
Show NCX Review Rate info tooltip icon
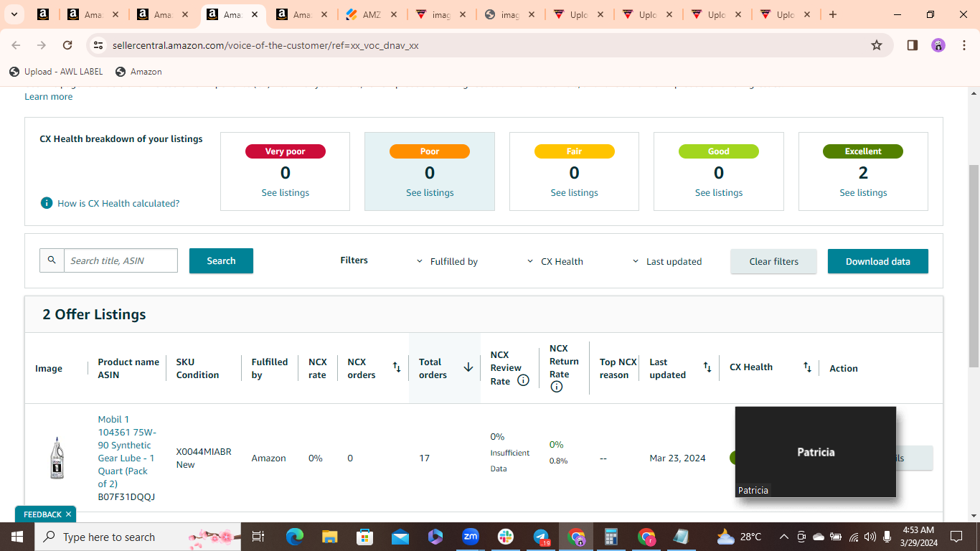point(524,380)
